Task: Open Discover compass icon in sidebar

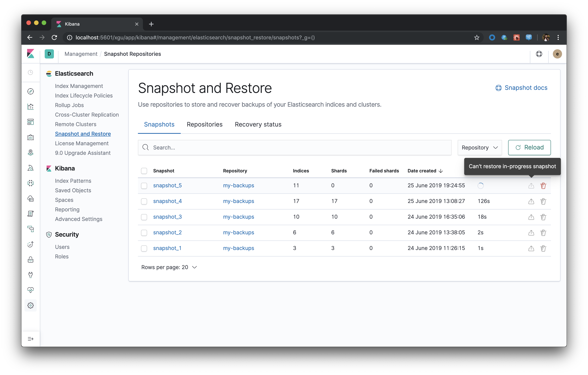Action: point(31,91)
